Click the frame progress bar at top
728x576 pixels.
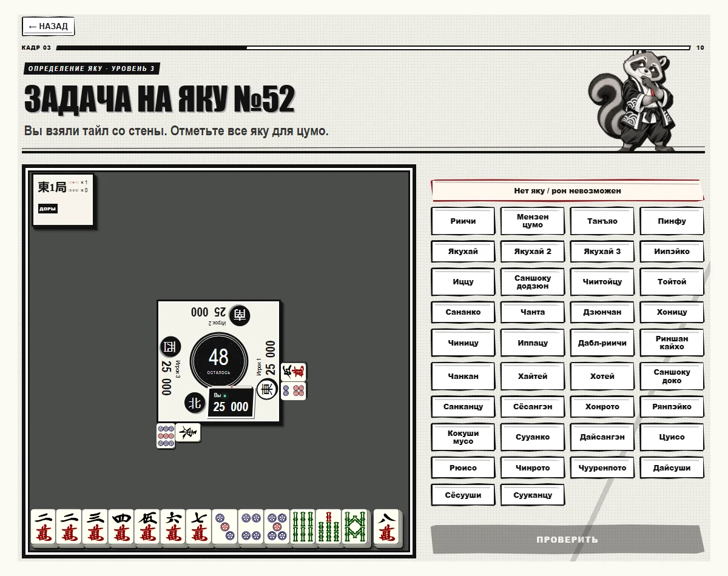click(x=373, y=47)
